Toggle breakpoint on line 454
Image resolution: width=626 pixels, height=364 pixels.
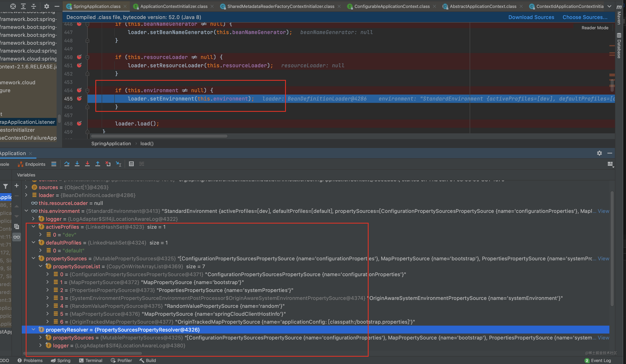click(x=79, y=90)
